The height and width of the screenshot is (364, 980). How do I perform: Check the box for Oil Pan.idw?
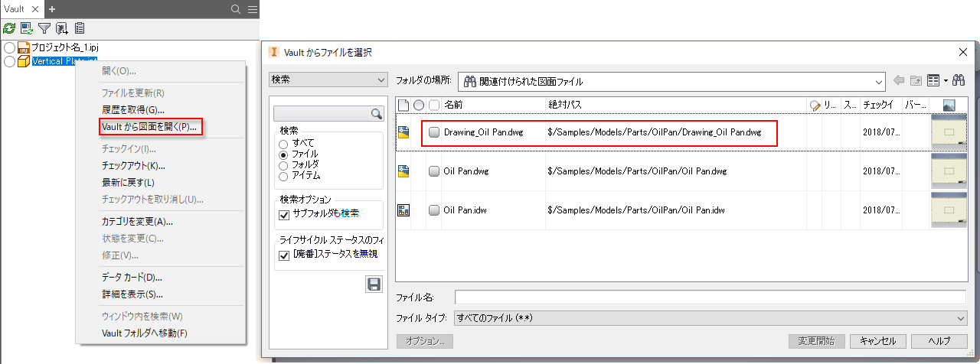[x=434, y=210]
